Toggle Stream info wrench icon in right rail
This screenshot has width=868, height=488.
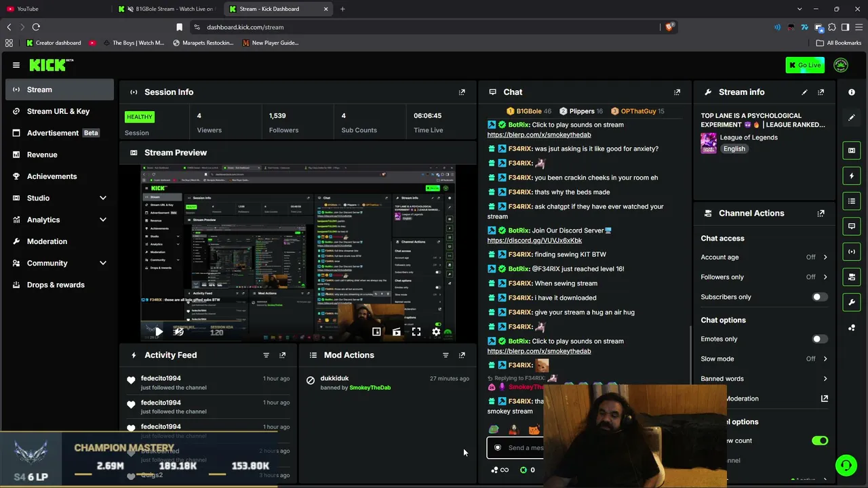[852, 302]
